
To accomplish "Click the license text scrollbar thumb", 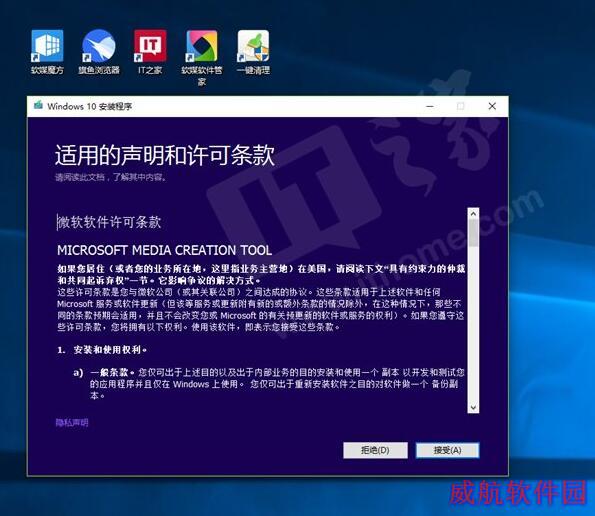I will pos(473,233).
